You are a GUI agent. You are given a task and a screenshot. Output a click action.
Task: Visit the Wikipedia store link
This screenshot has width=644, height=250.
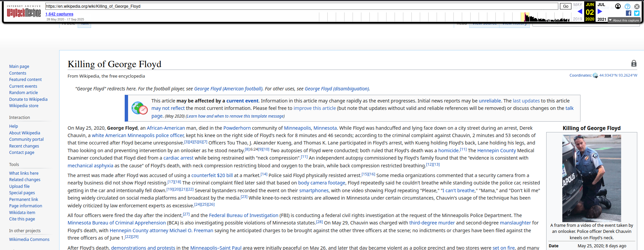coord(24,106)
